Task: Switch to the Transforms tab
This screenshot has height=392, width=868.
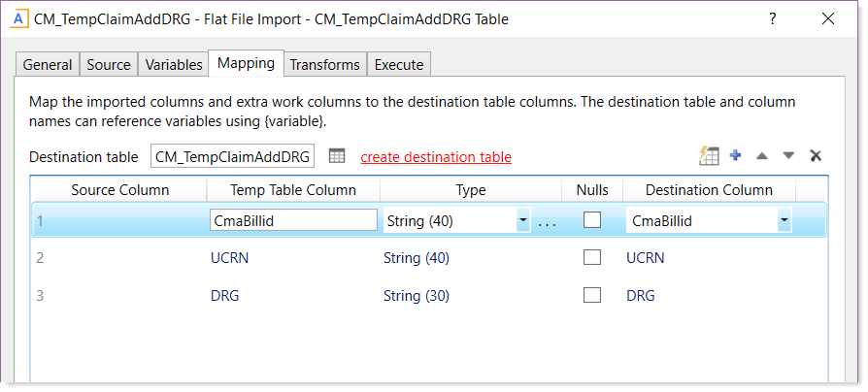Action: click(325, 65)
